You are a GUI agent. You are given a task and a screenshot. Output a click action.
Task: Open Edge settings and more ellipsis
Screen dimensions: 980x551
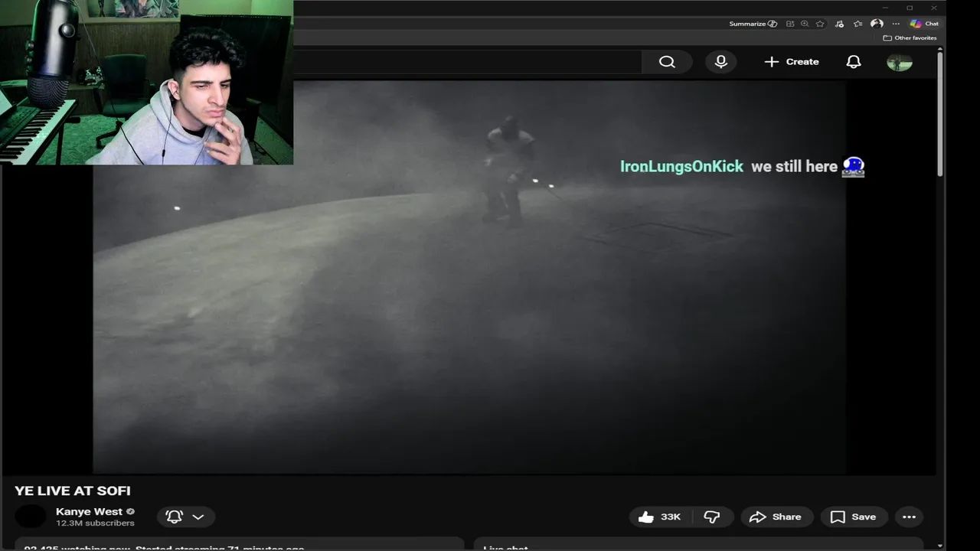click(x=896, y=24)
